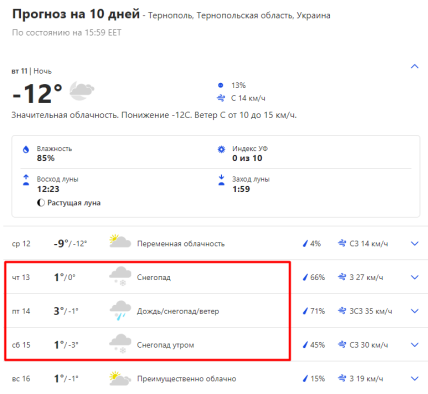
Task: Click the Растущая луна label
Action: 74,203
